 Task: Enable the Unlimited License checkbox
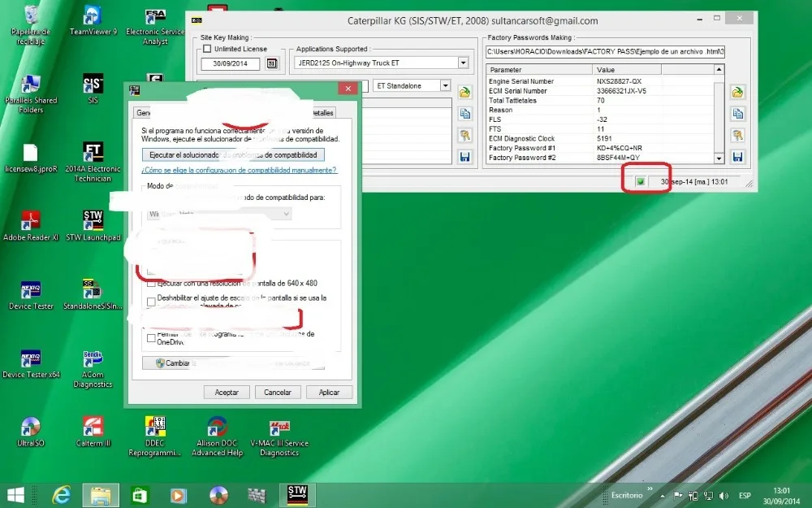(x=207, y=50)
